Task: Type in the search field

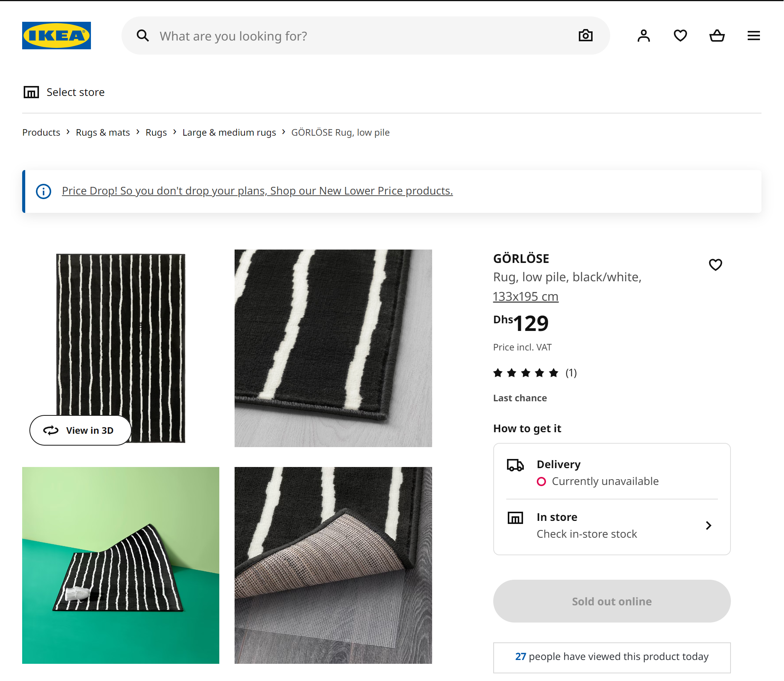Action: coord(363,36)
